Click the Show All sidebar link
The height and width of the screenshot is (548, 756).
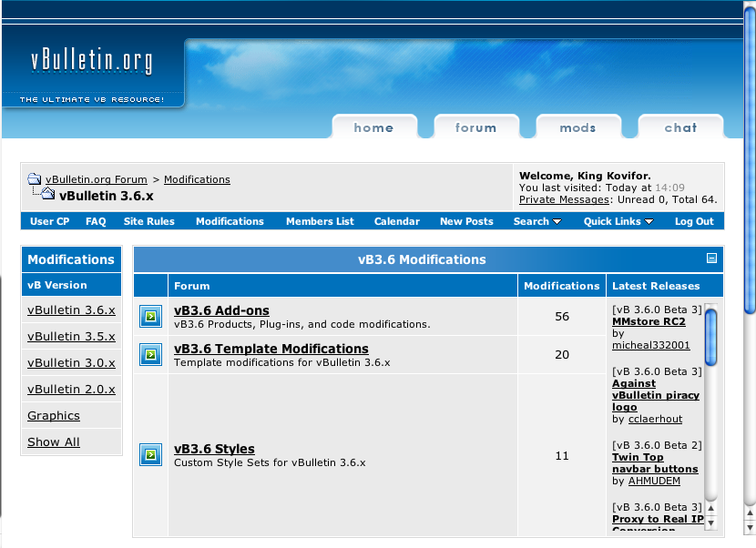click(54, 442)
